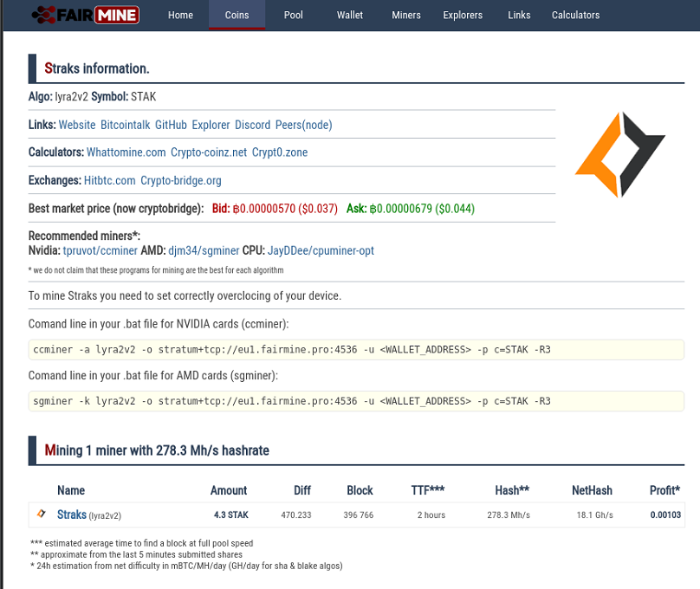The height and width of the screenshot is (589, 700).
Task: Open JayDDee/cpuminer-opt CPU miner link
Action: pos(321,251)
